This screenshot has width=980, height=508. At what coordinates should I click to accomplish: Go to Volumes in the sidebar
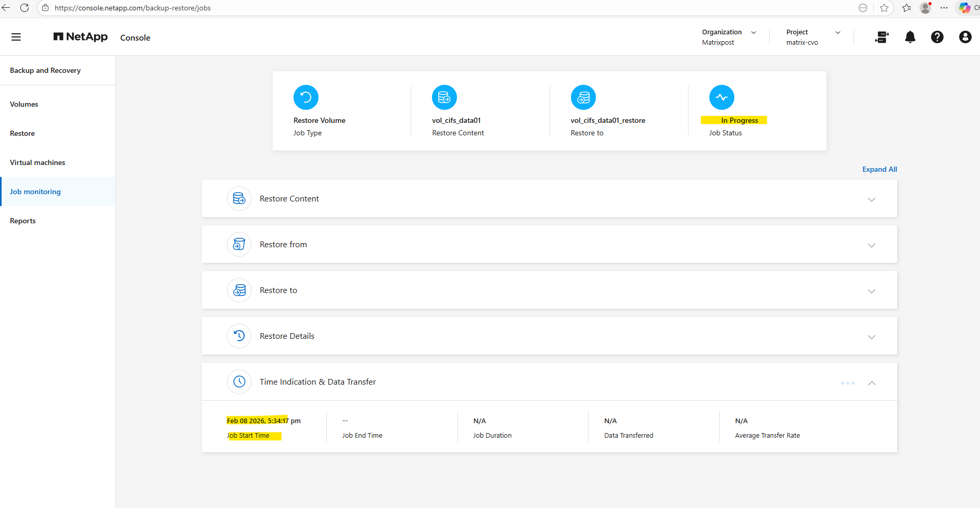pyautogui.click(x=24, y=104)
